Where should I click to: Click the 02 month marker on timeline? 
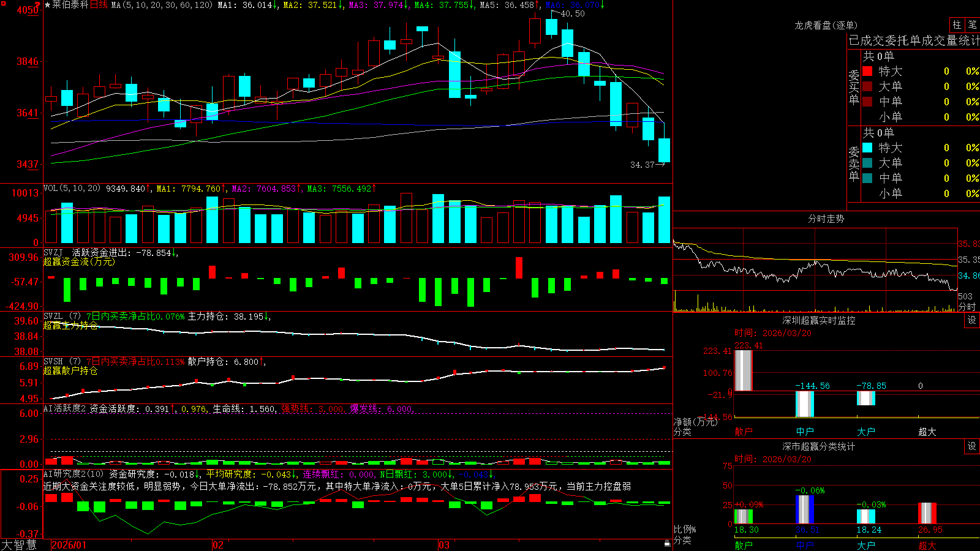coord(217,545)
